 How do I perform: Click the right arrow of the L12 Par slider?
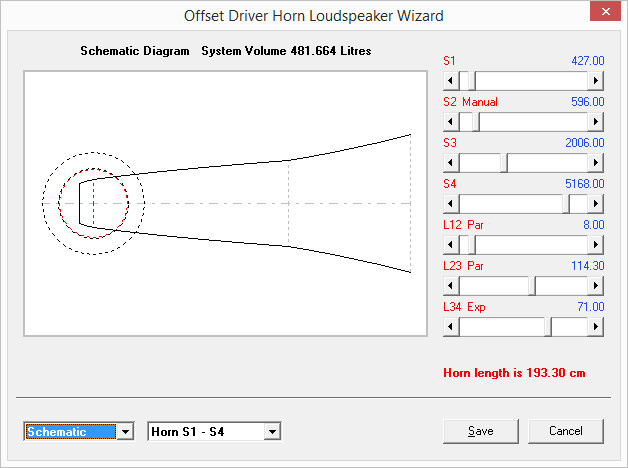596,244
